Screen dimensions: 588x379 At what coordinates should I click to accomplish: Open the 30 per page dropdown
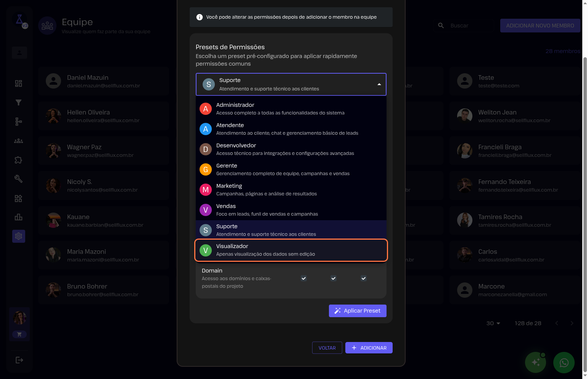(x=493, y=323)
